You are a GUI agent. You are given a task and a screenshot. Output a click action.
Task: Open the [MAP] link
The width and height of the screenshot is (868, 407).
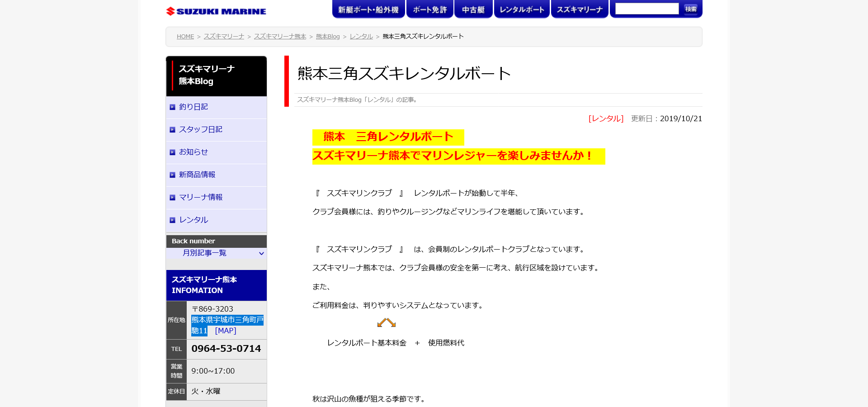click(226, 331)
